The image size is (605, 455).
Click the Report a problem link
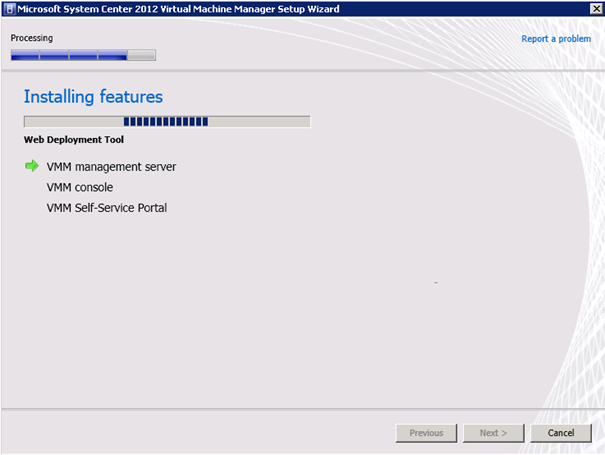click(556, 39)
